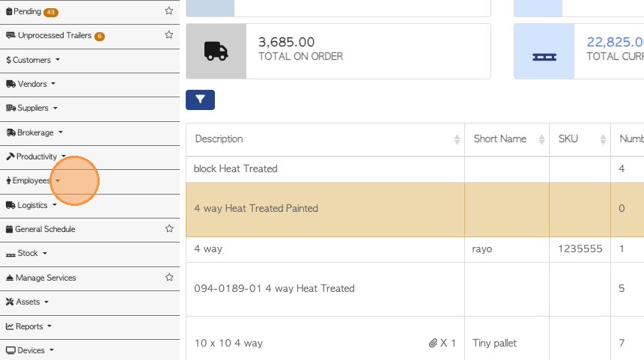Star the Unprocessed Trailers item

click(x=169, y=35)
